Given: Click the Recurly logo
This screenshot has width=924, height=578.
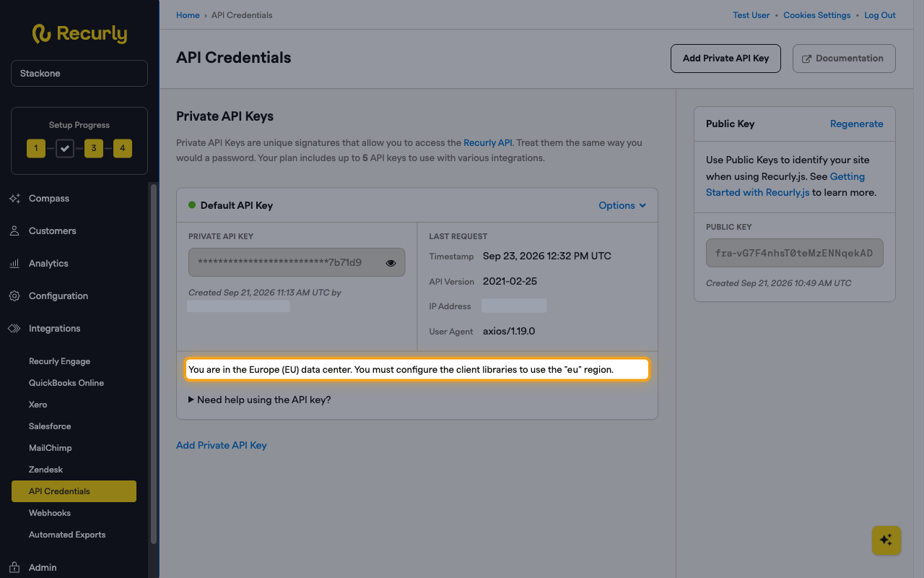Looking at the screenshot, I should coord(79,34).
